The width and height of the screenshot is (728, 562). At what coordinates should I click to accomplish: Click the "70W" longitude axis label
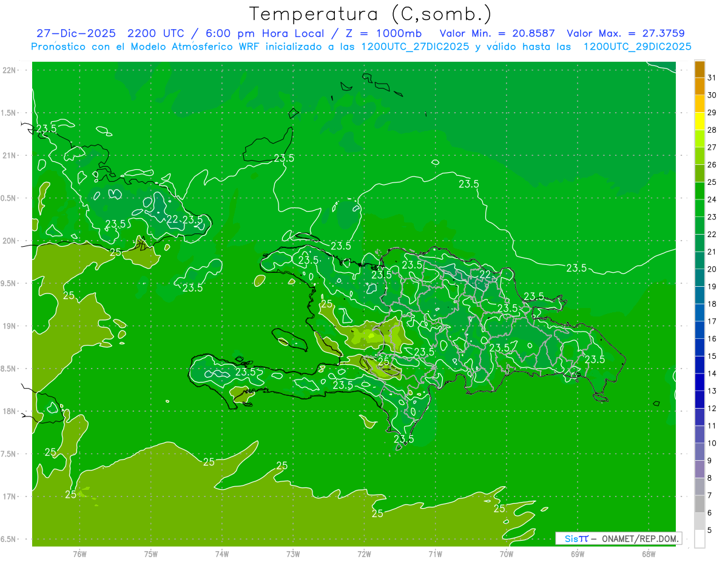click(507, 554)
